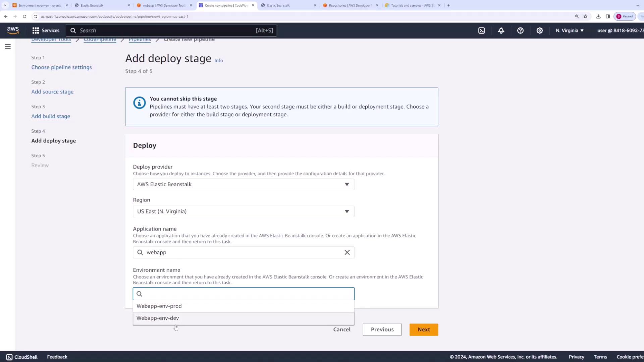Choose the Webapp-env-dev option

click(x=158, y=318)
